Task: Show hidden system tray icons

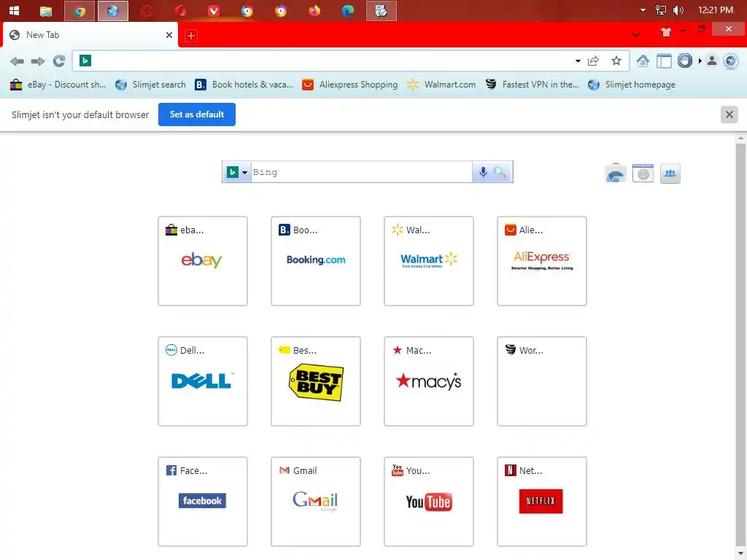Action: [643, 10]
